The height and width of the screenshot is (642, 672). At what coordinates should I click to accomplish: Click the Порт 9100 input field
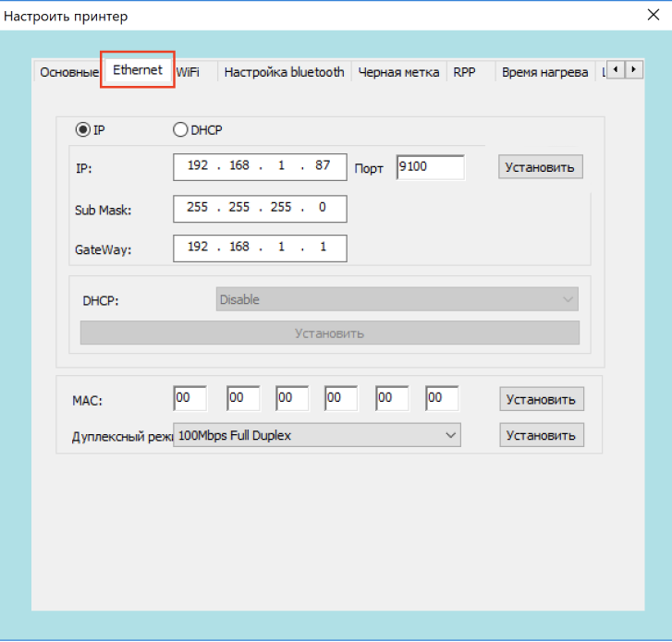(430, 167)
